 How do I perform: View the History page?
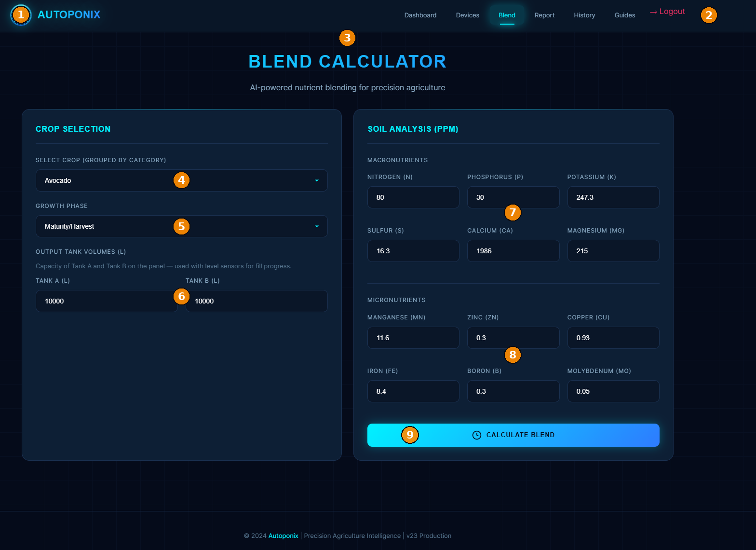point(584,15)
